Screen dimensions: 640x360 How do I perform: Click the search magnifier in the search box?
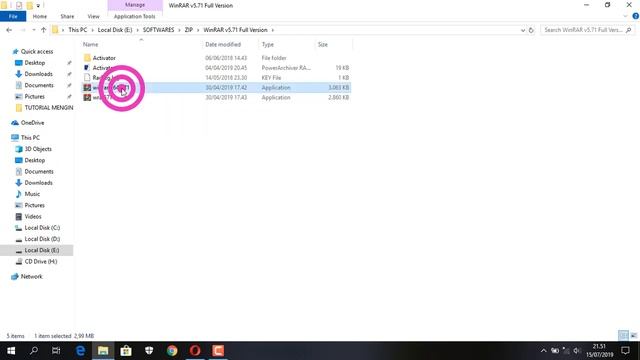tap(629, 30)
